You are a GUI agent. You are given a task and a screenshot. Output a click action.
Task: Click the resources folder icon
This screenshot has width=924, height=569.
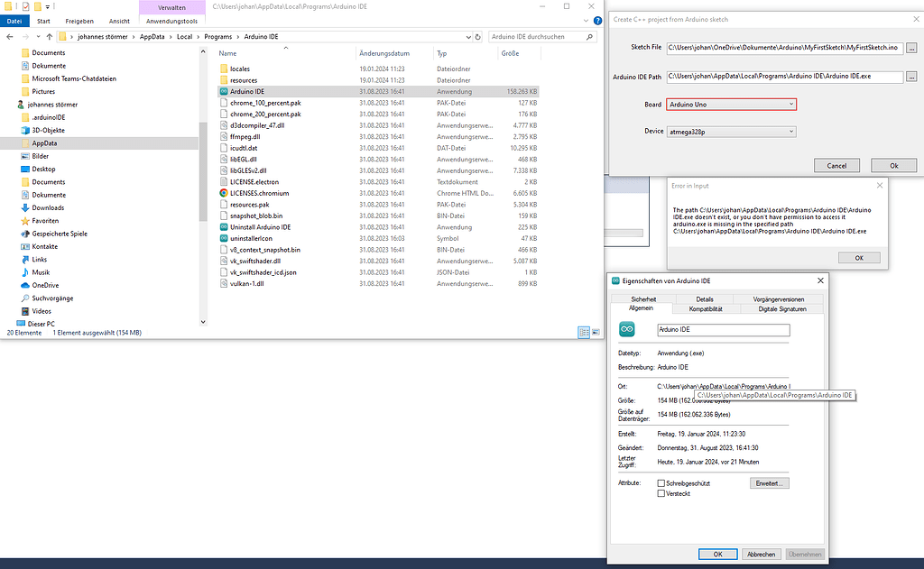pyautogui.click(x=224, y=80)
